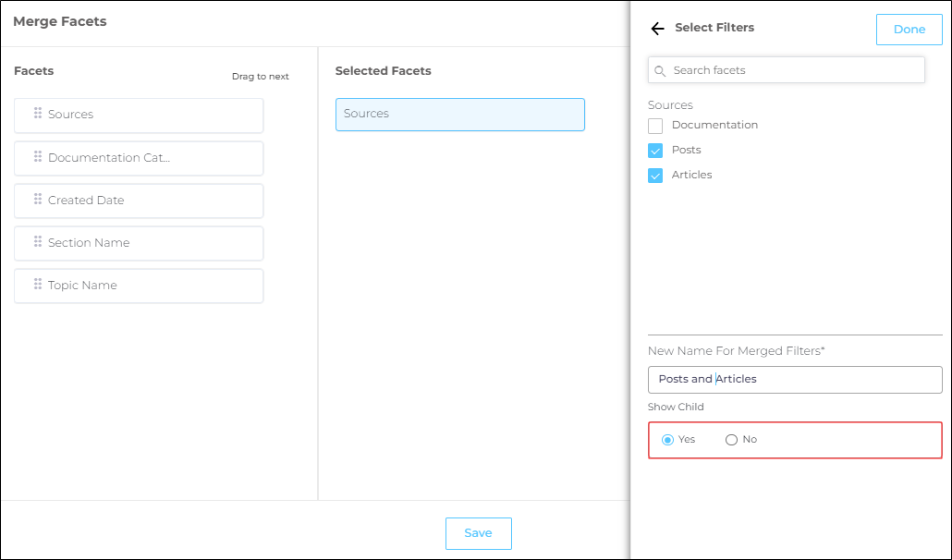952x560 pixels.
Task: Click the magnifier icon in facet search
Action: [660, 70]
